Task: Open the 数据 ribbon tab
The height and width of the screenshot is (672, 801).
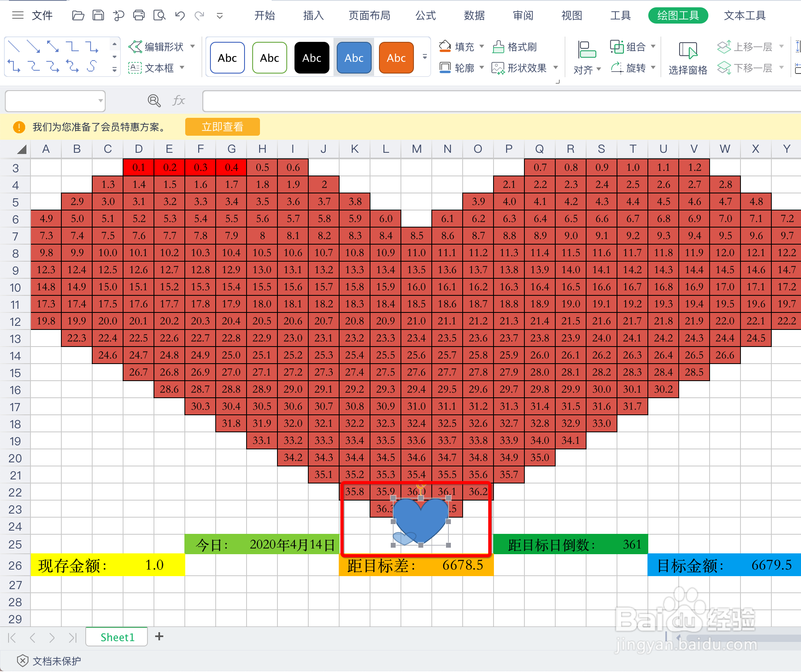Action: [x=474, y=15]
